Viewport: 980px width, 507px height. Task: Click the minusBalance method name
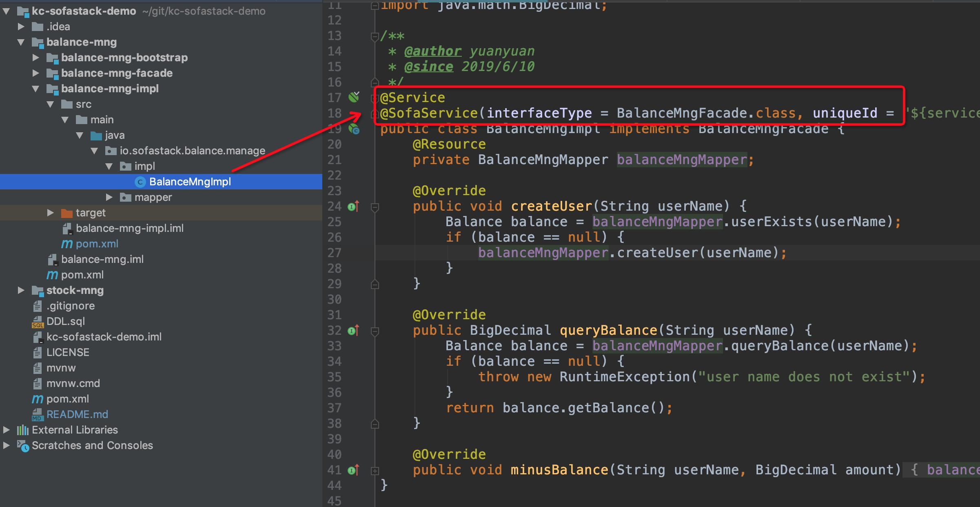(559, 470)
